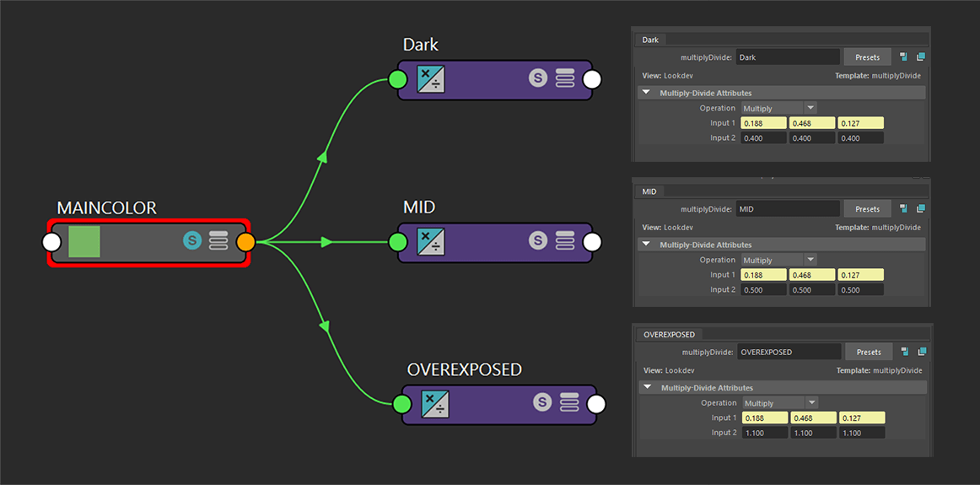Click the multiplyDivide name field containing OVEREXPOSED

click(789, 352)
